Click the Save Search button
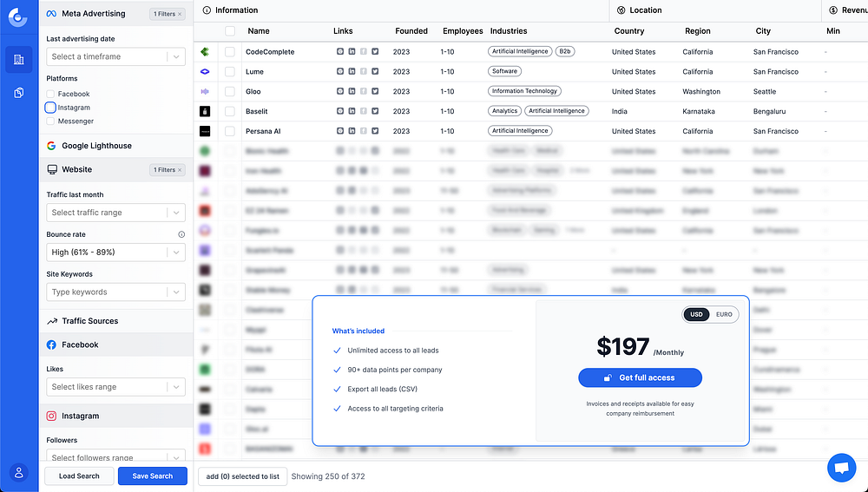 click(x=153, y=476)
